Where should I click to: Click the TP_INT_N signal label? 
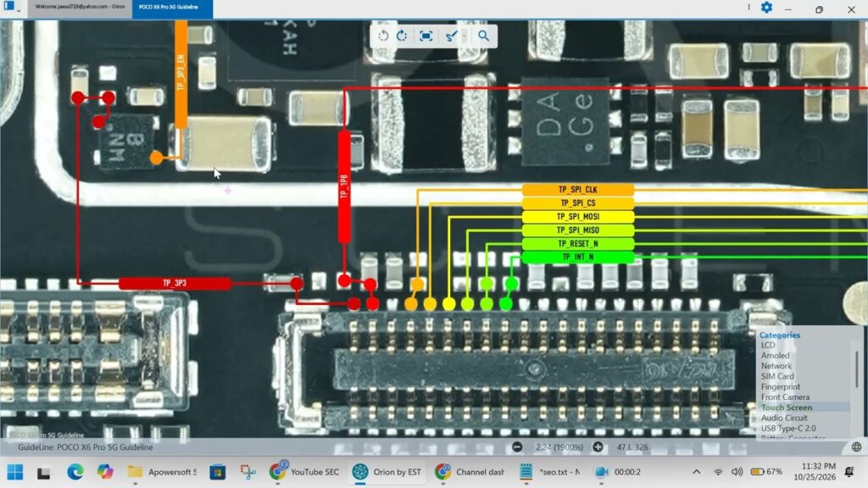(x=578, y=258)
